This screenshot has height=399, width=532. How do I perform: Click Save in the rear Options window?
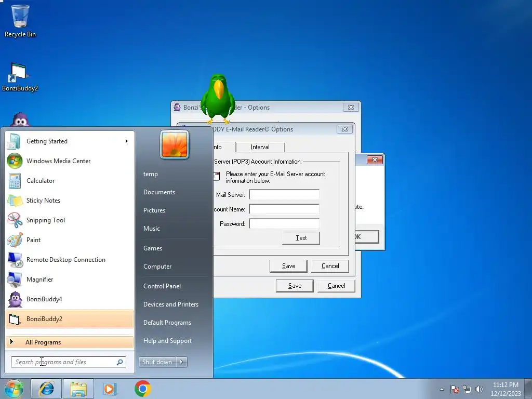click(295, 286)
